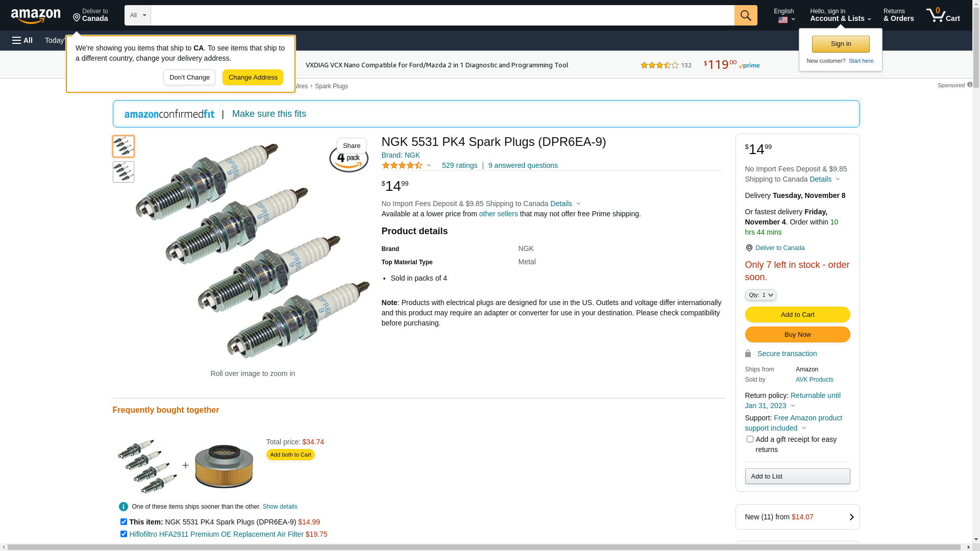
Task: Open the 529 ratings link
Action: 459,165
